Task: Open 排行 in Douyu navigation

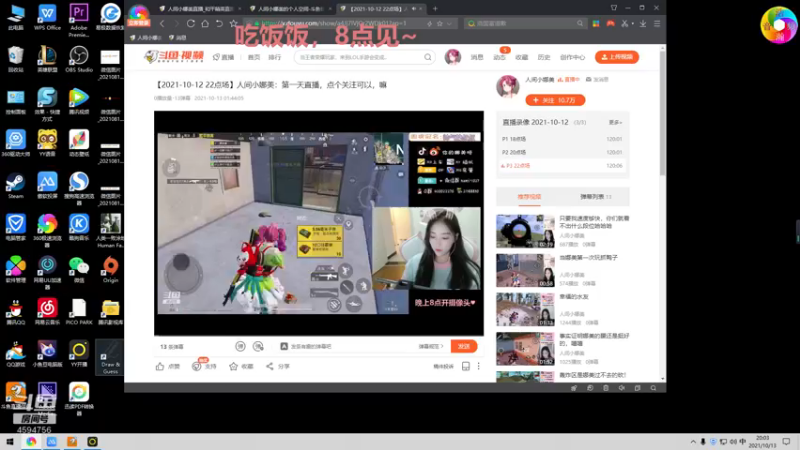Action: point(274,57)
